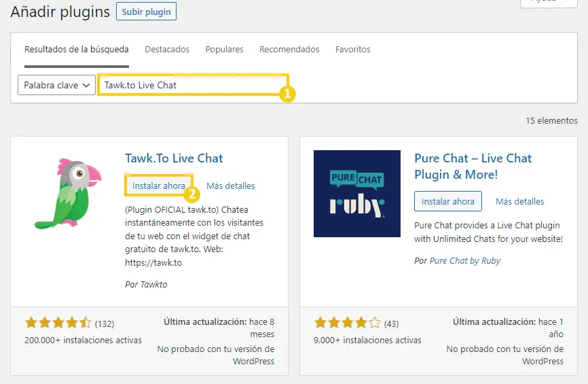Image resolution: width=588 pixels, height=384 pixels.
Task: Click the Pure Chat ruby logo thumbnail
Action: tap(357, 194)
